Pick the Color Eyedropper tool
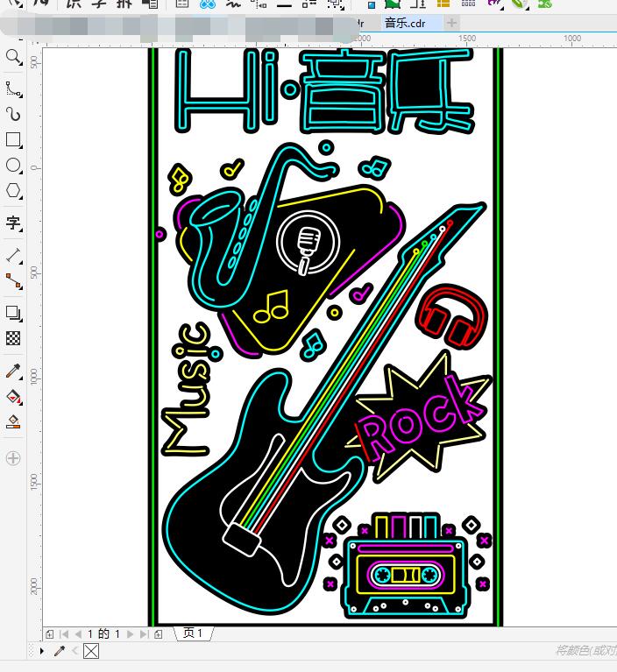617x672 pixels. [13, 371]
